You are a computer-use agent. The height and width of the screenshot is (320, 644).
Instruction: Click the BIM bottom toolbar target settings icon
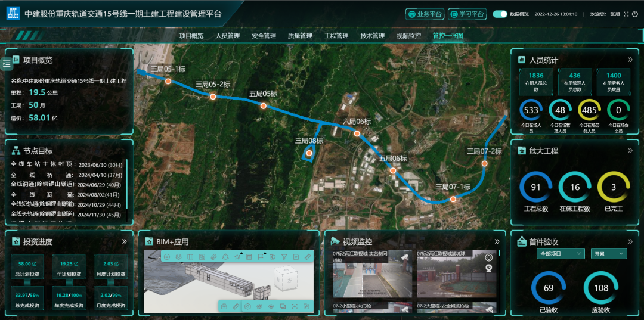(x=247, y=306)
